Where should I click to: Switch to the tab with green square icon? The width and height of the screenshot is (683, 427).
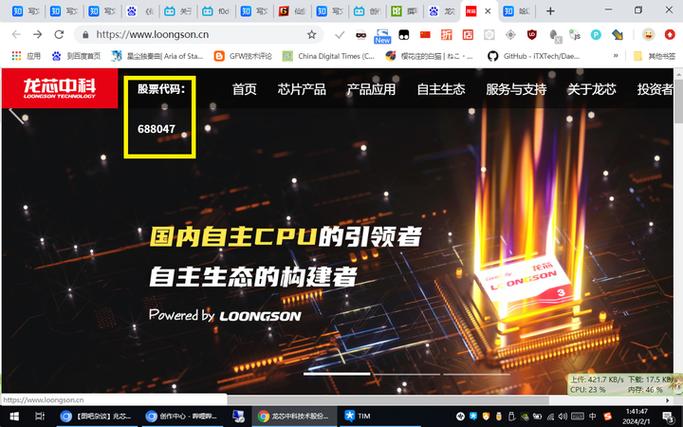click(404, 11)
